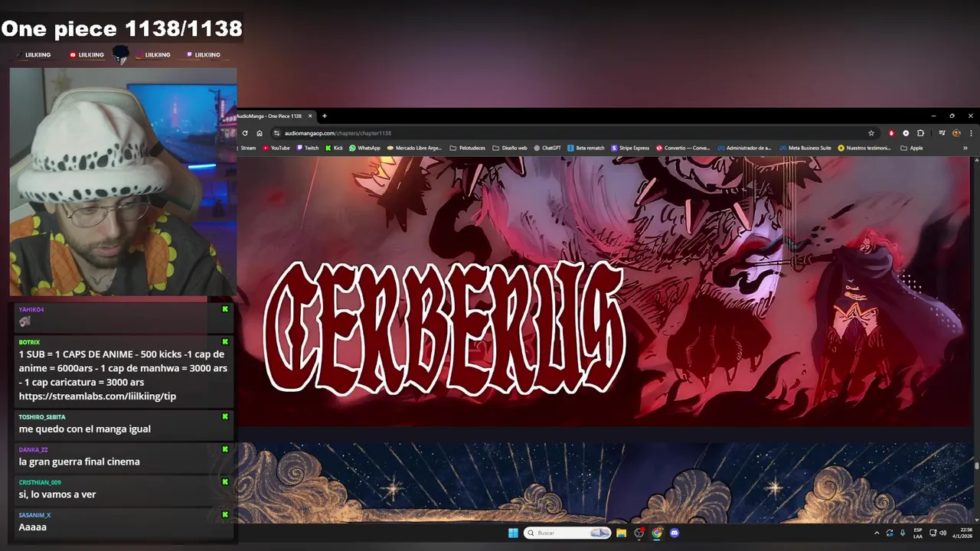The image size is (980, 551).
Task: Open the Convertio bookmark
Action: point(683,148)
